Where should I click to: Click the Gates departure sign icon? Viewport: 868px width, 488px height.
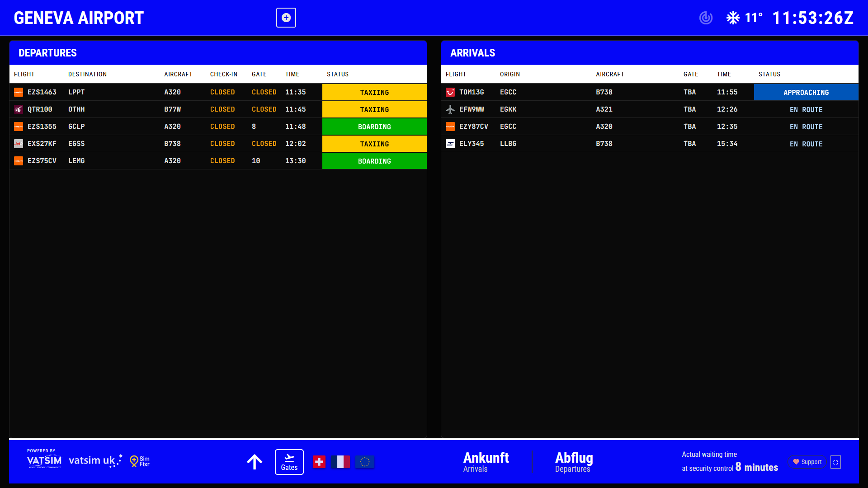[x=289, y=462]
